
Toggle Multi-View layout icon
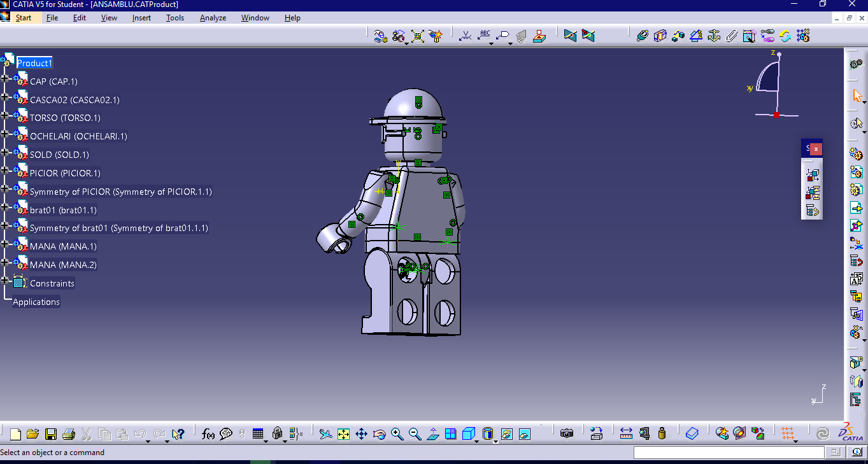[x=450, y=434]
